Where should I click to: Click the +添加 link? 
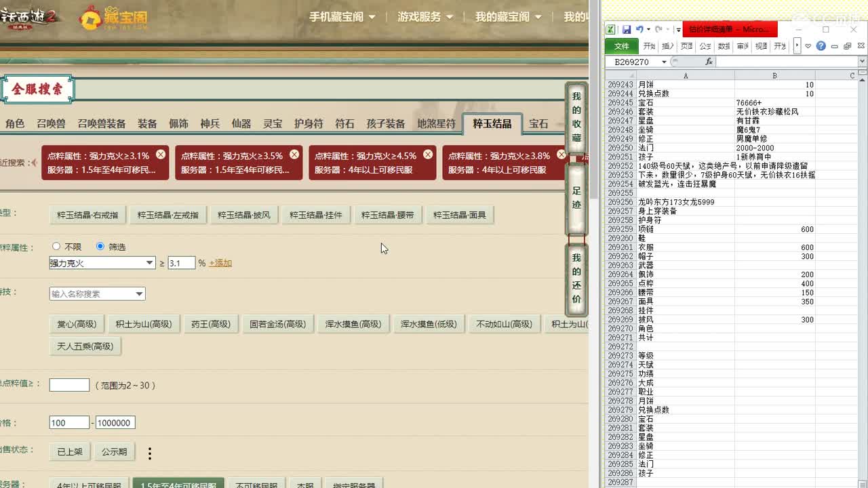click(220, 263)
